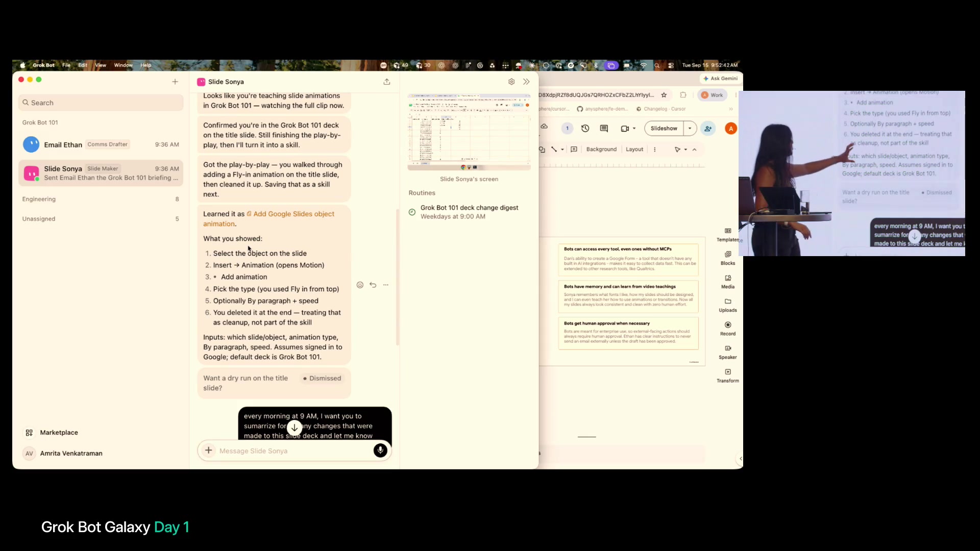Open Amrita Venkatraman's profile
The image size is (980, 551).
click(63, 454)
